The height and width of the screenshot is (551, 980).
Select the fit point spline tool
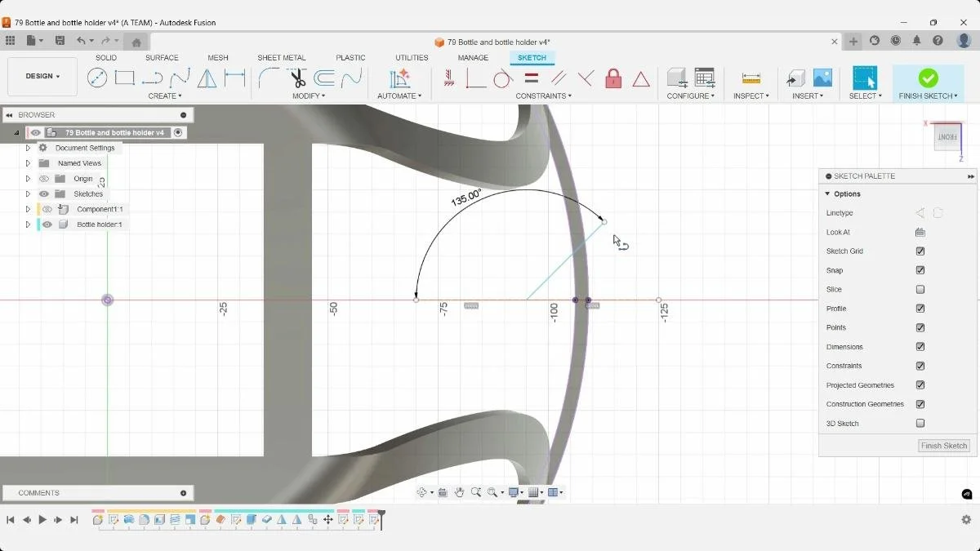180,78
